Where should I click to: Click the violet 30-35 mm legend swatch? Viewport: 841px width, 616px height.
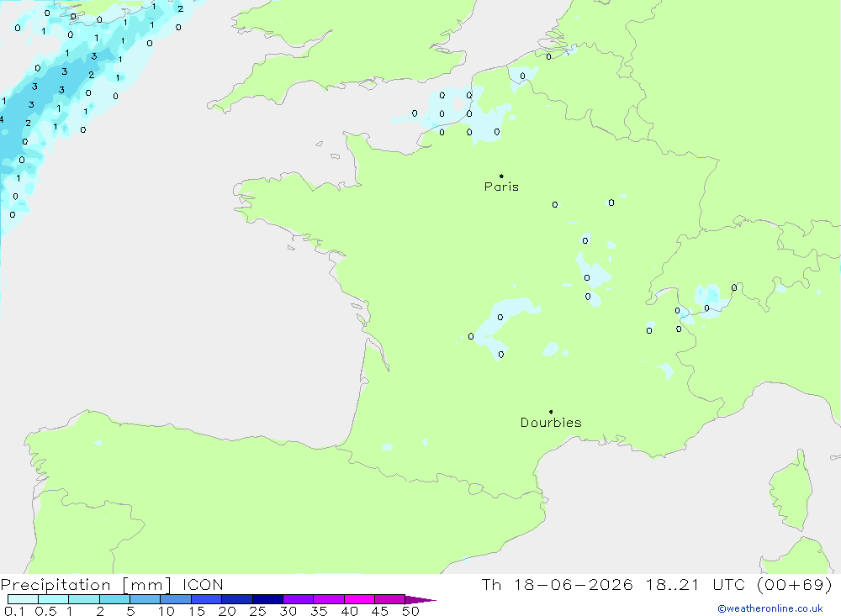(x=299, y=599)
